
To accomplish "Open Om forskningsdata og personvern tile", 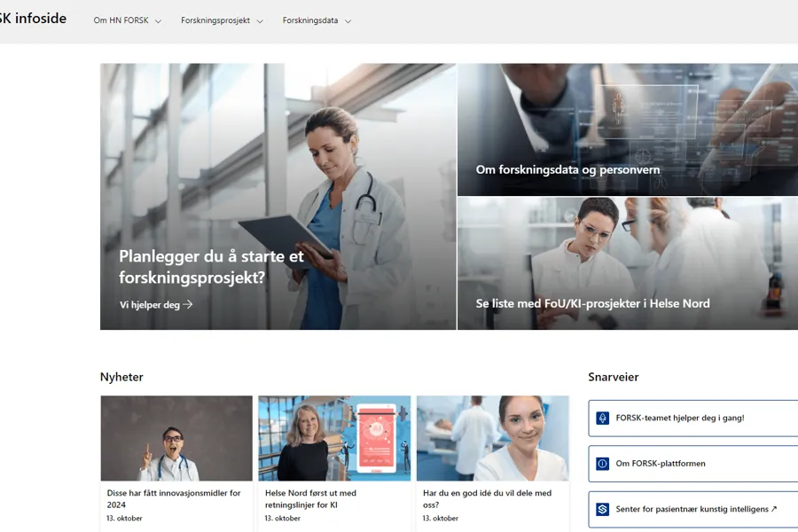I will click(567, 169).
